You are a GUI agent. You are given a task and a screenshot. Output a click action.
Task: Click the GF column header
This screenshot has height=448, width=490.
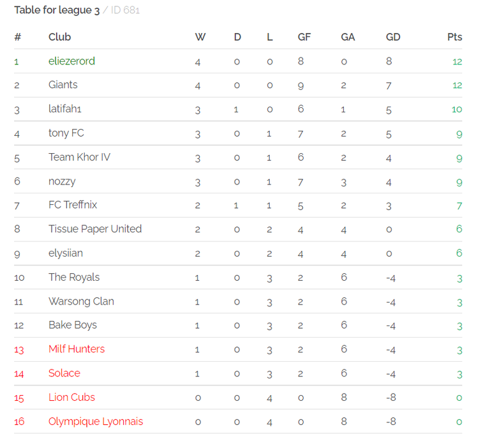point(304,37)
